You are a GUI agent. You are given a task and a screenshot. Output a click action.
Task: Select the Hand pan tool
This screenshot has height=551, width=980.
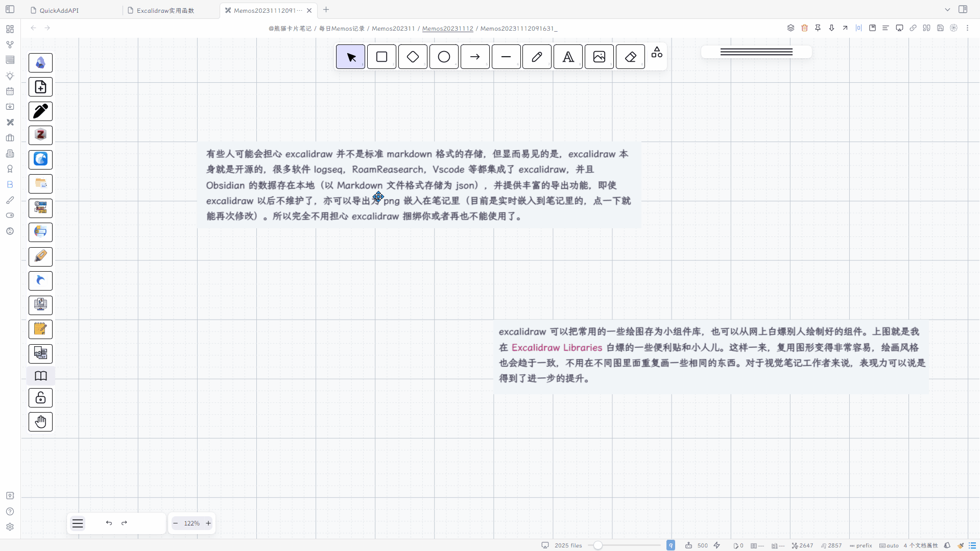point(41,422)
